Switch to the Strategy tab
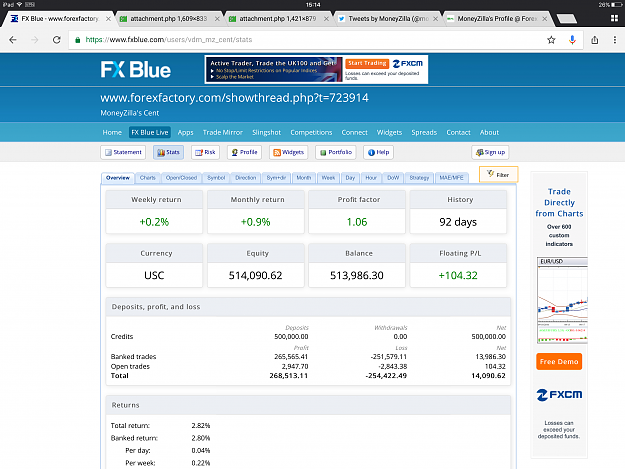625x469 pixels. [x=419, y=178]
